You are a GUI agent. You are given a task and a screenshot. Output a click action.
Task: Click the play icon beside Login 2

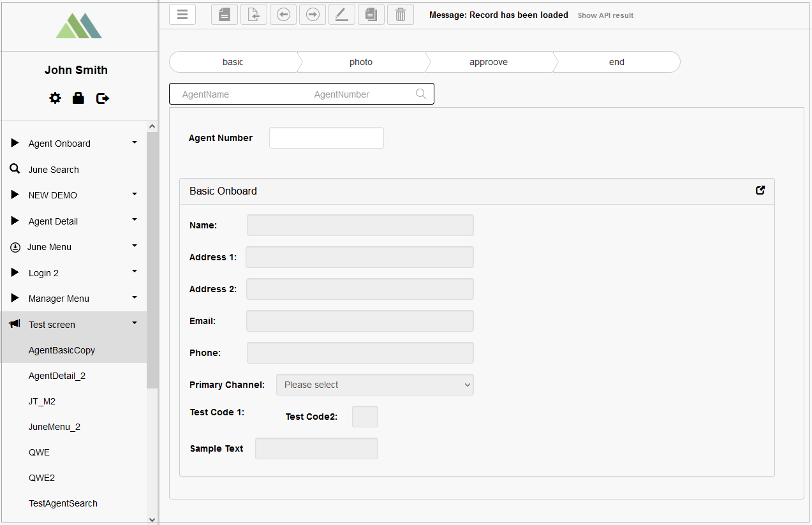(15, 272)
